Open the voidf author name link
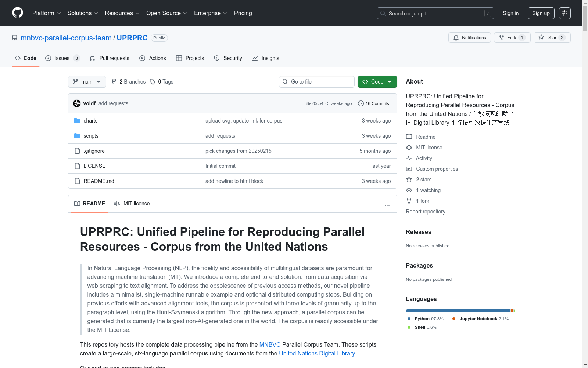The height and width of the screenshot is (368, 588). 89,103
